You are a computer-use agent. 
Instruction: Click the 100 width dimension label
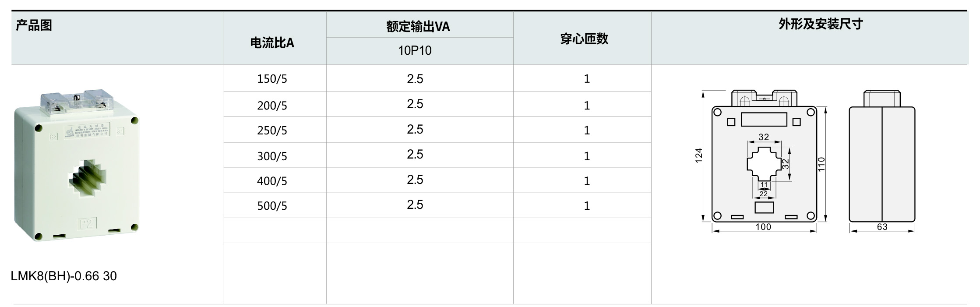(x=763, y=227)
